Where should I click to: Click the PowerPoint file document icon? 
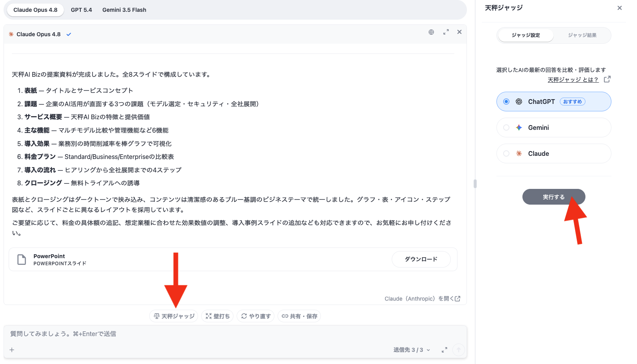22,259
